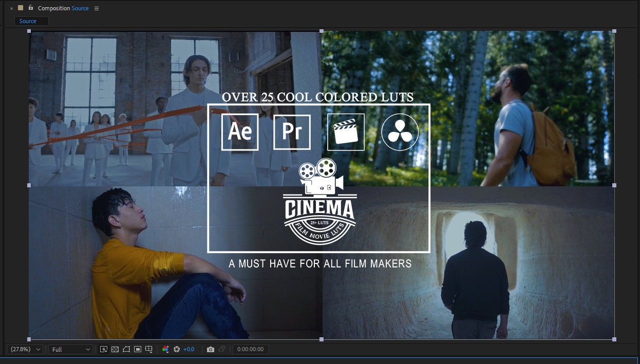Lock the viewer with the padlock icon
Viewport: 640px width, 364px height.
pyautogui.click(x=31, y=8)
